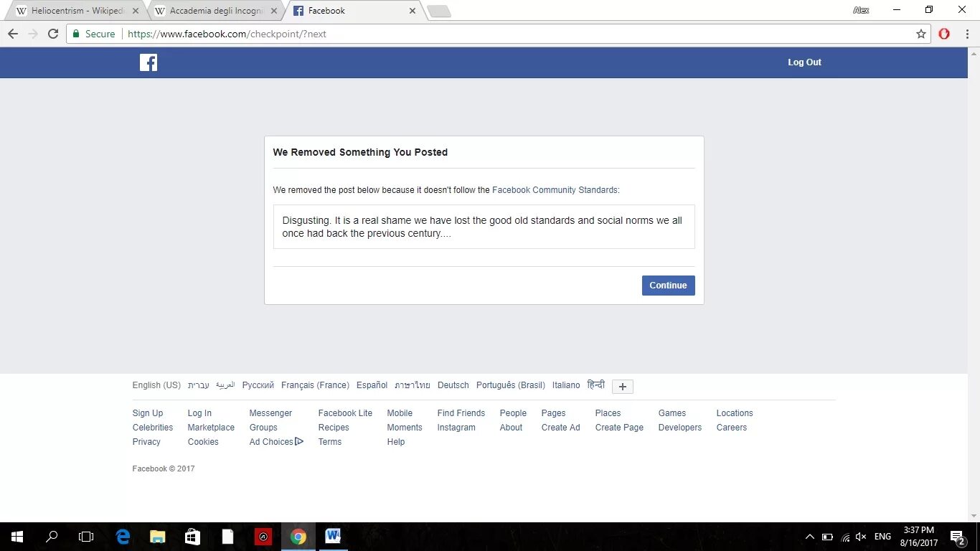The image size is (980, 551).
Task: Reload the current page
Action: 52,34
